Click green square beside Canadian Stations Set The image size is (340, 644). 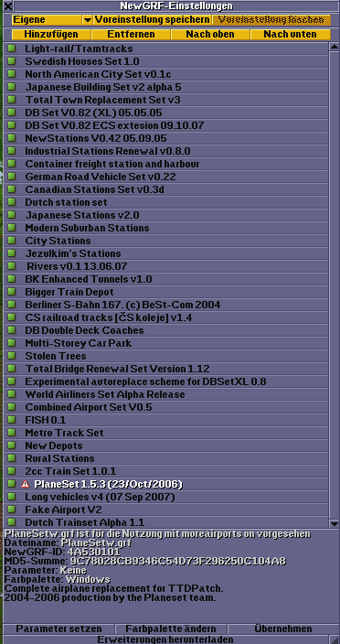(12, 189)
